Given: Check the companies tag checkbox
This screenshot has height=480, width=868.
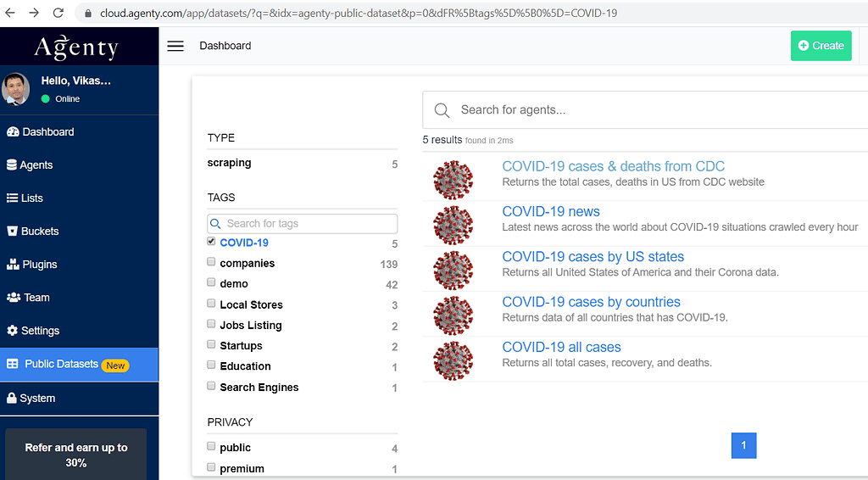Looking at the screenshot, I should tap(211, 261).
